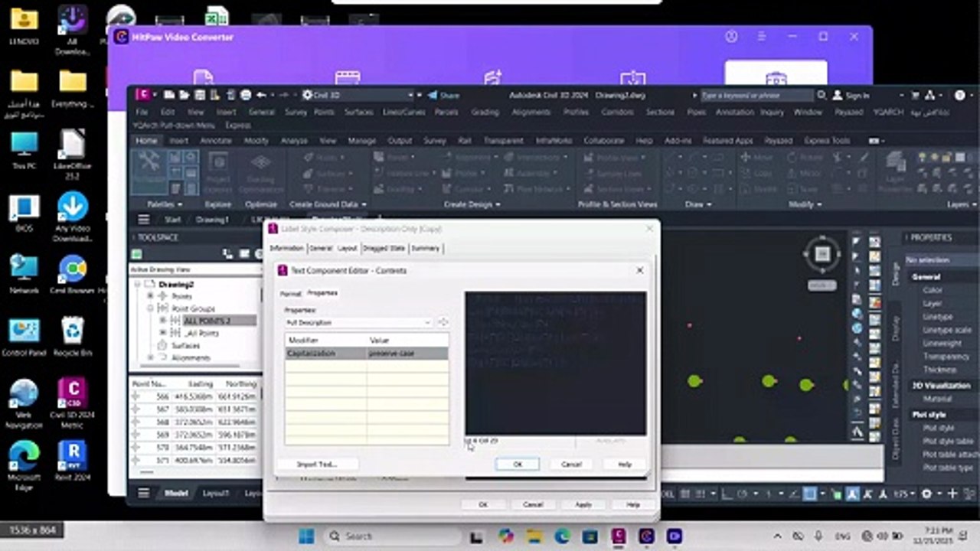Viewport: 980px width, 551px height.
Task: Click the Civil 3D taskbar icon
Action: [x=618, y=536]
